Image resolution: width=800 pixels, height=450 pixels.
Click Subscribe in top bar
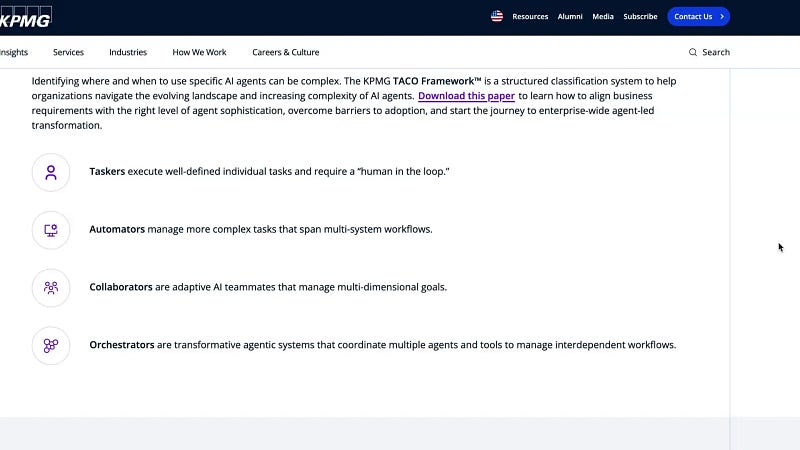(x=640, y=16)
